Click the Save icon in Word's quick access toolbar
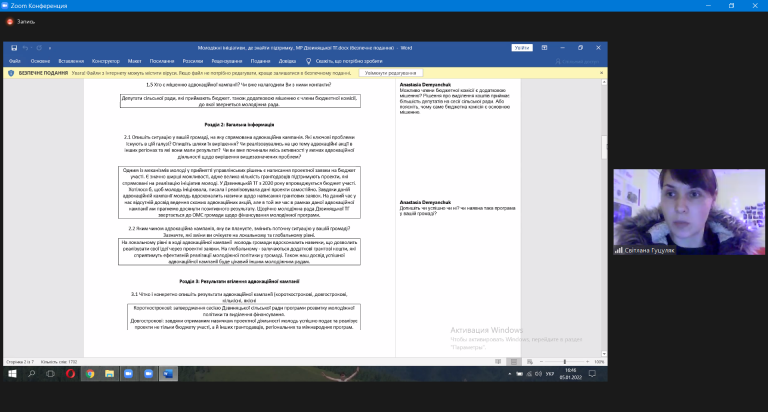Image resolution: width=768 pixels, height=412 pixels. (14, 48)
